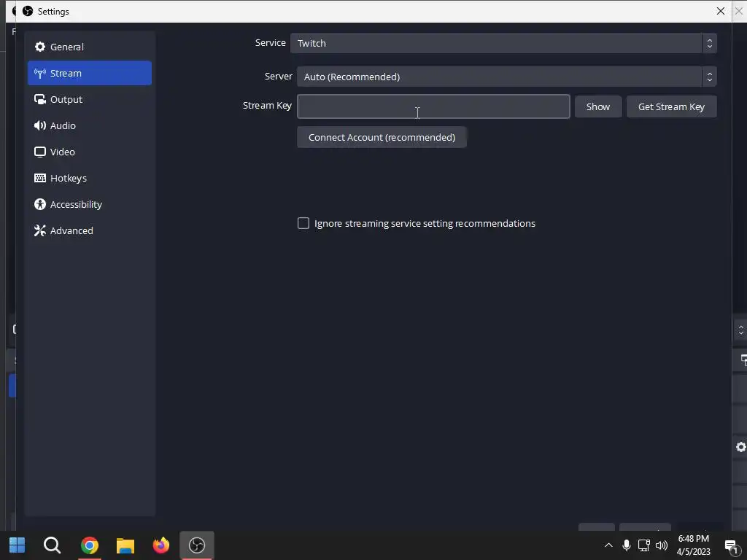This screenshot has width=747, height=560.
Task: Click the network tray icon
Action: point(643,545)
